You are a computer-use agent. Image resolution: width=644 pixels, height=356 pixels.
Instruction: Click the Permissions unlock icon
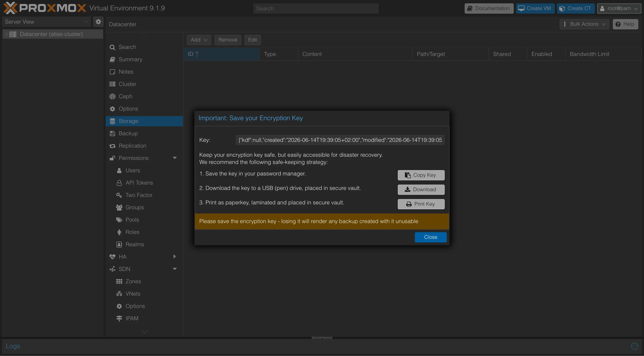112,158
